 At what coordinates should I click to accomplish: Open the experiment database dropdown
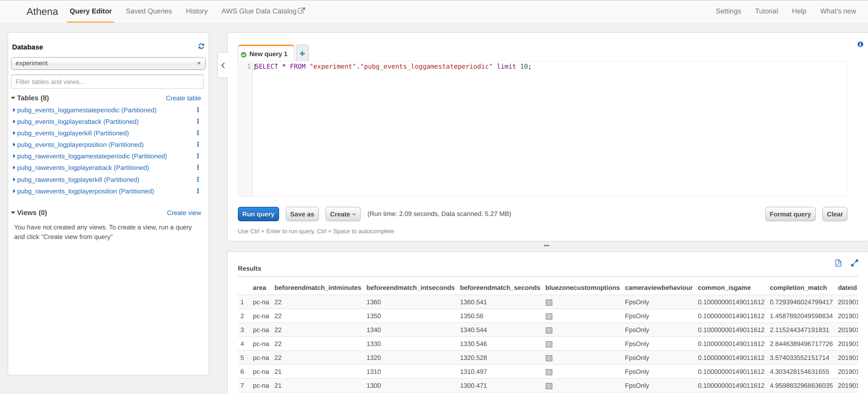(x=108, y=63)
